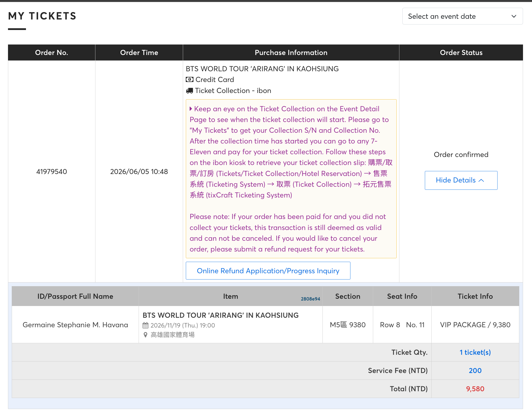Click the small code 2808e94
The image size is (532, 417).
pos(310,299)
